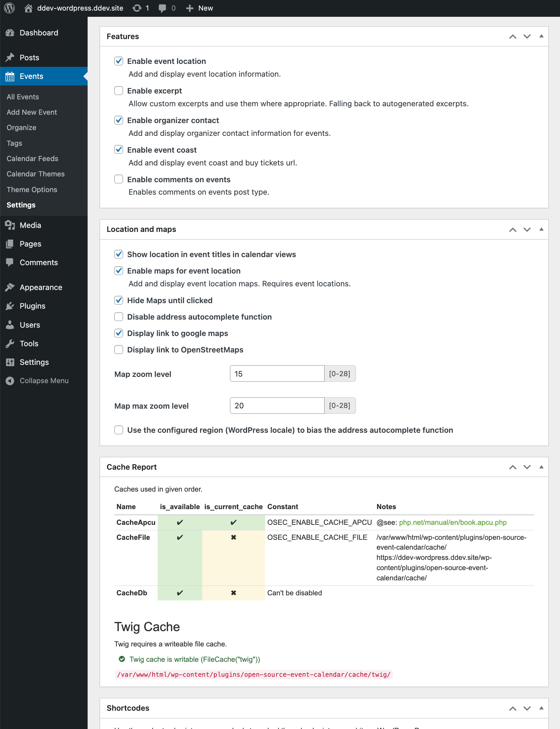Uncheck Hide Maps until clicked
This screenshot has width=560, height=729.
pyautogui.click(x=119, y=301)
